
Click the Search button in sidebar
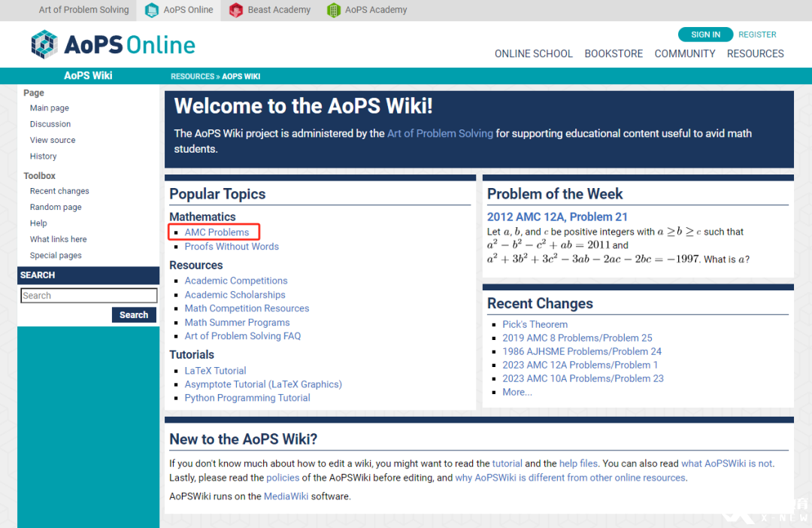click(x=134, y=315)
